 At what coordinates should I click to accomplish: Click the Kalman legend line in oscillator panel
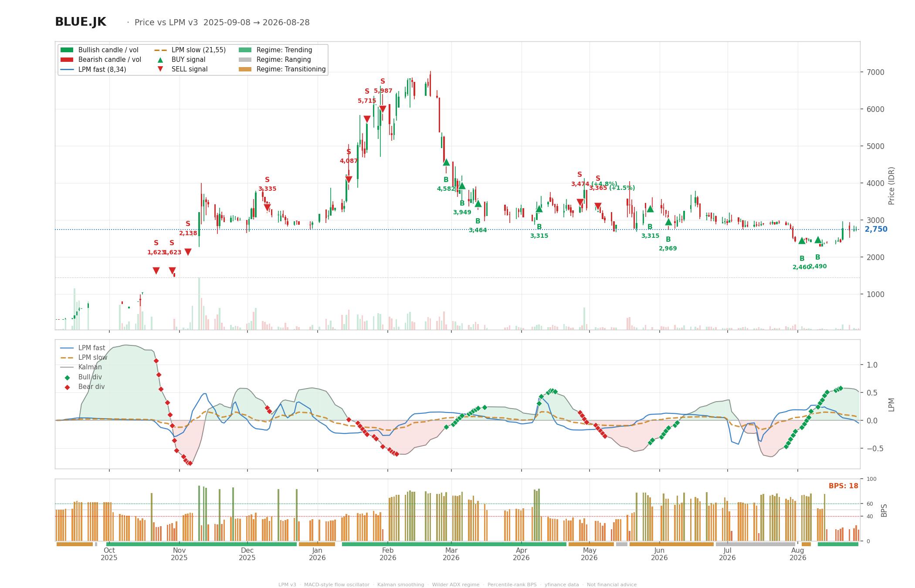[x=67, y=367]
